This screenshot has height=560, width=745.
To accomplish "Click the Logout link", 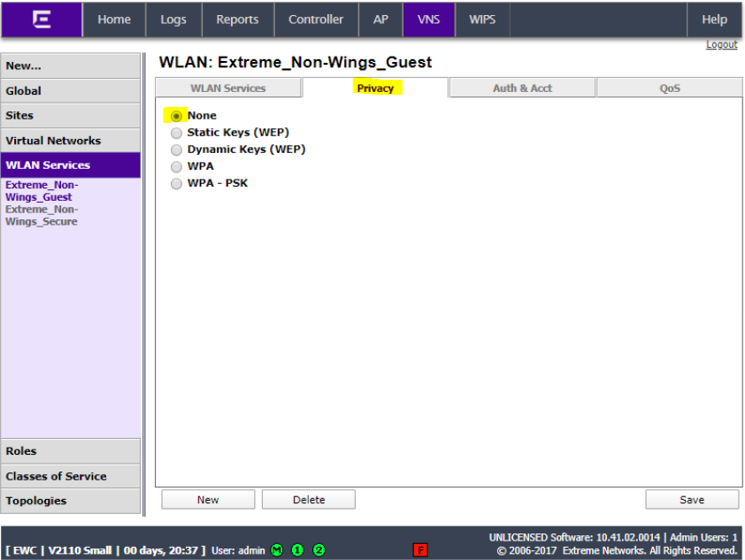I will click(721, 44).
